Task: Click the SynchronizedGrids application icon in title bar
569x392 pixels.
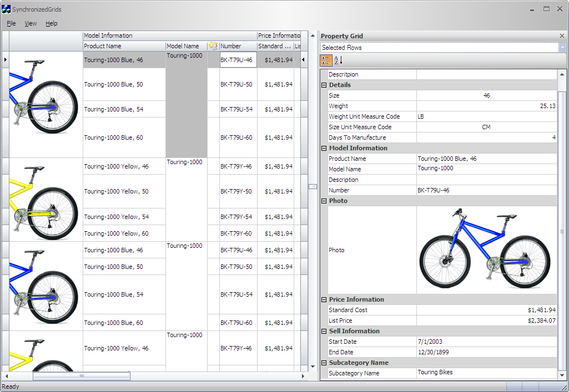Action: click(6, 9)
